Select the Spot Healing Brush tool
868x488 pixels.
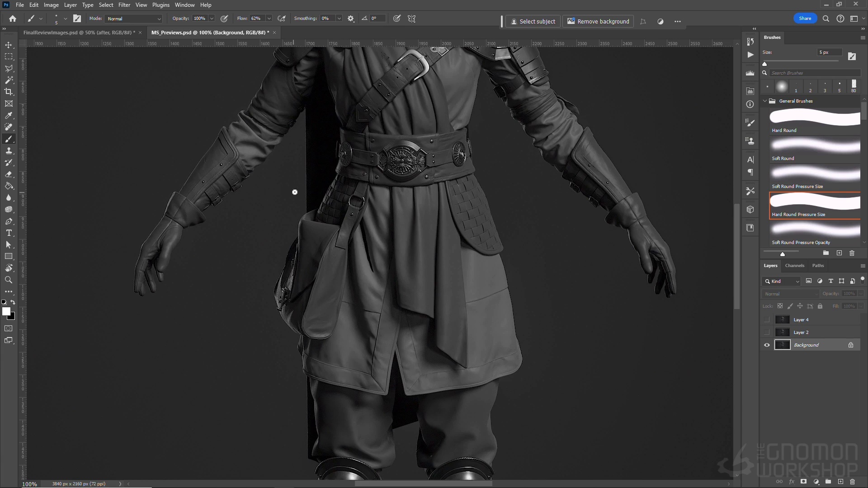(9, 127)
